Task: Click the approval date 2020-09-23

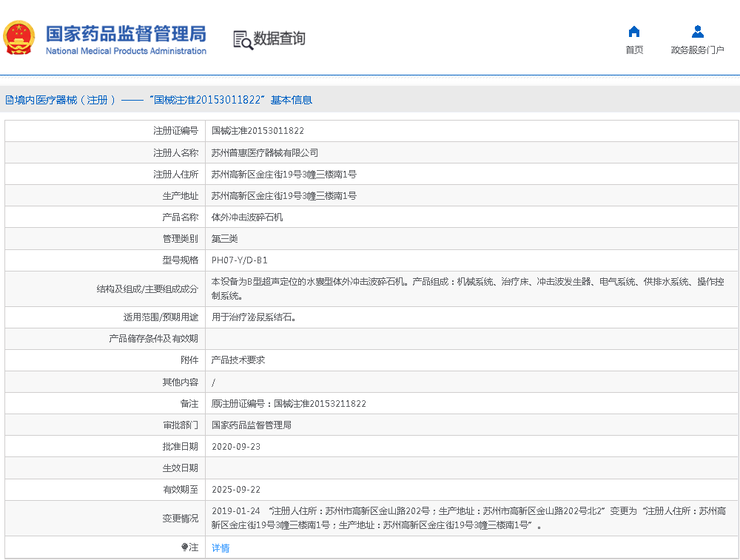Action: click(x=236, y=447)
